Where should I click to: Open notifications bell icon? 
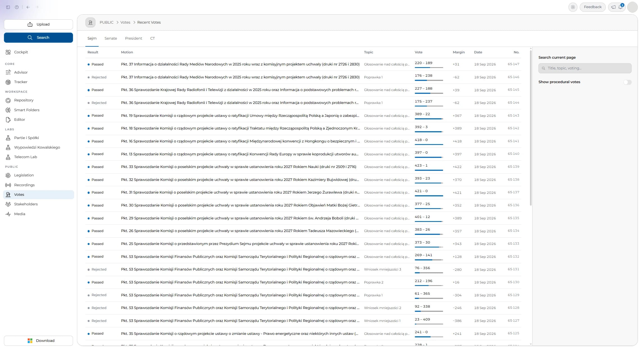click(x=620, y=7)
